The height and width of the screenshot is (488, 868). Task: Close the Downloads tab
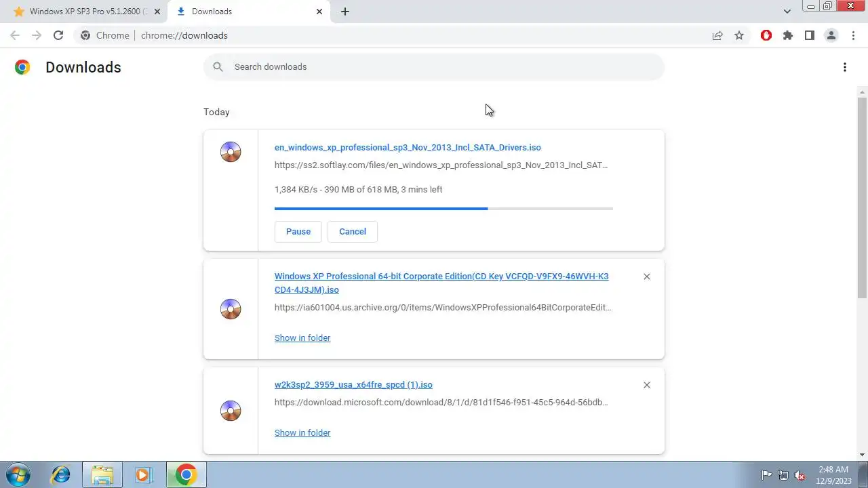coord(319,12)
